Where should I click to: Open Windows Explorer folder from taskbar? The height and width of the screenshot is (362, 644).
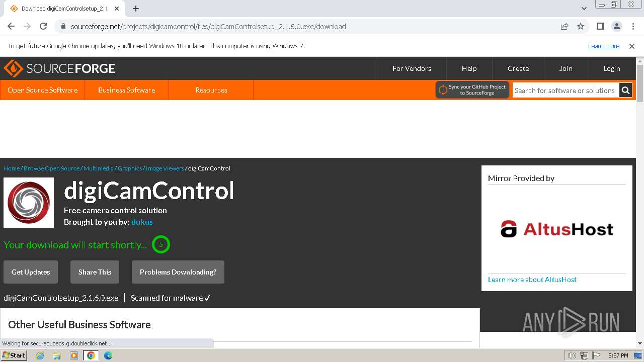click(x=57, y=355)
